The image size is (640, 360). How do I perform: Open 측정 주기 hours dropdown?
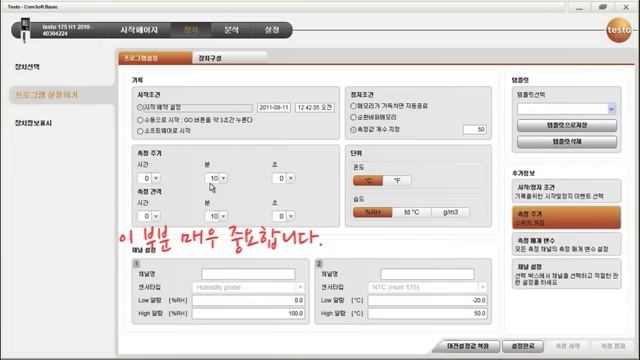pos(156,178)
